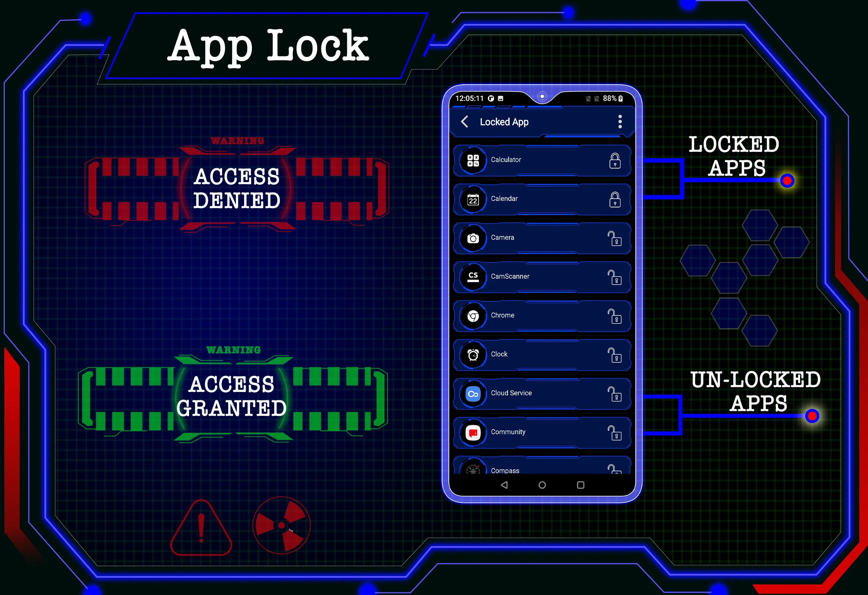This screenshot has height=595, width=868.
Task: Click the Chrome app unlock icon
Action: point(613,314)
